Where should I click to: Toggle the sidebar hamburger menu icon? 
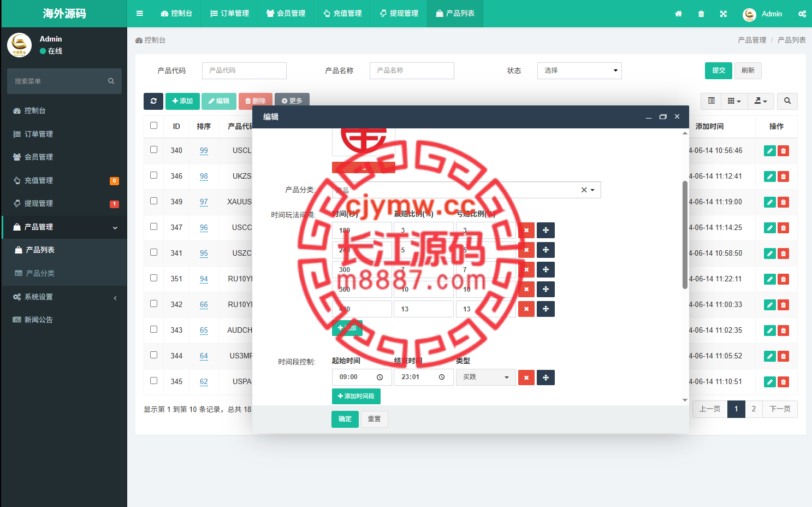(x=140, y=14)
